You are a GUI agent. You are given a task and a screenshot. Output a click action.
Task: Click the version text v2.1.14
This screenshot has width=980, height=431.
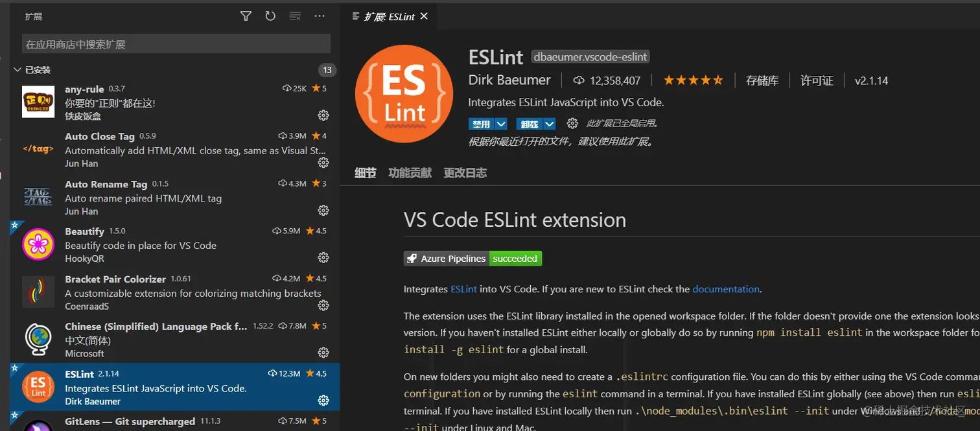pos(871,81)
